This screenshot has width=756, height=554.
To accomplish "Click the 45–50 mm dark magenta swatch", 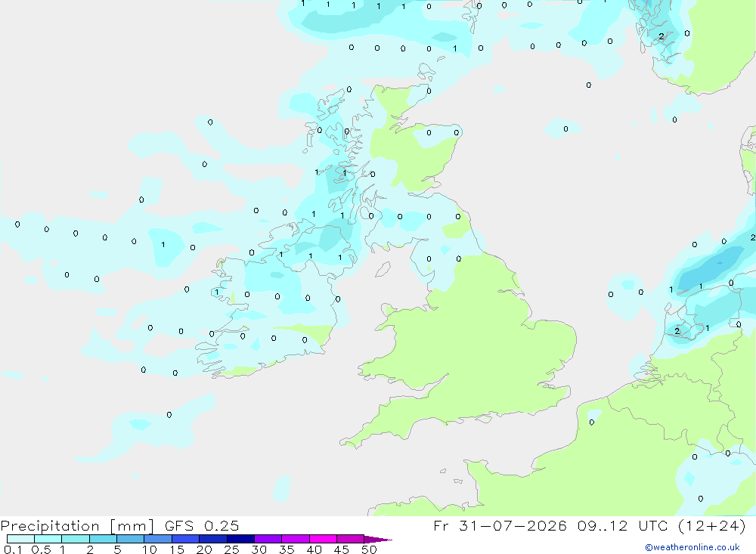I will pos(351,539).
